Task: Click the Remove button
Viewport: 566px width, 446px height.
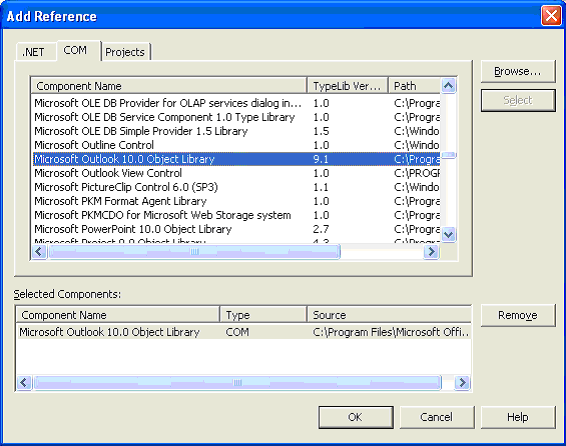Action: pos(518,315)
